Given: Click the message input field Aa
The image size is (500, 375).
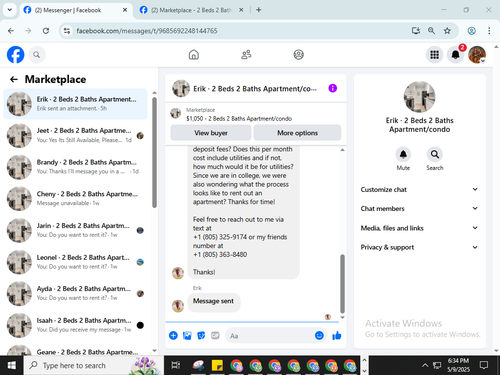Looking at the screenshot, I should point(270,336).
